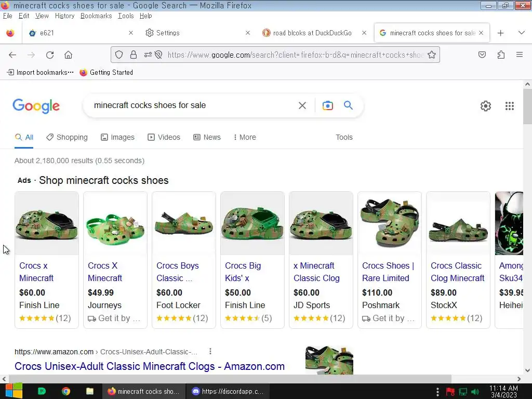Select the Images results filter
The height and width of the screenshot is (399, 532).
click(x=117, y=137)
